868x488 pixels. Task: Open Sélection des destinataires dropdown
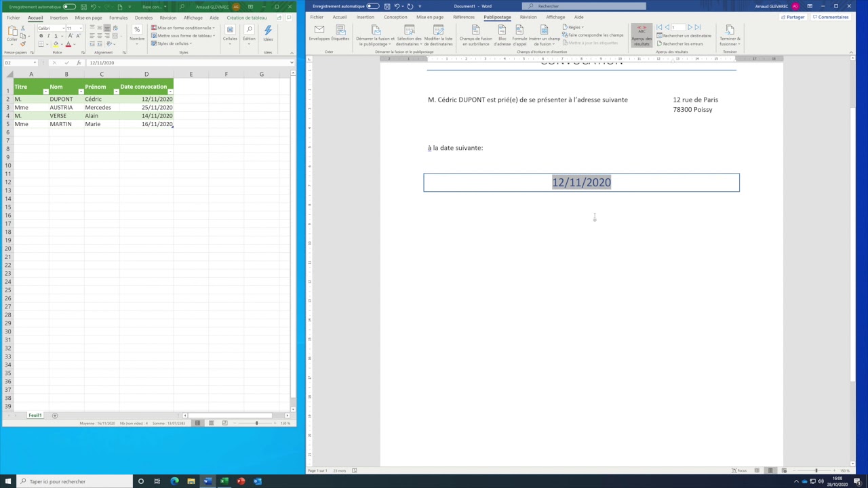click(x=409, y=35)
